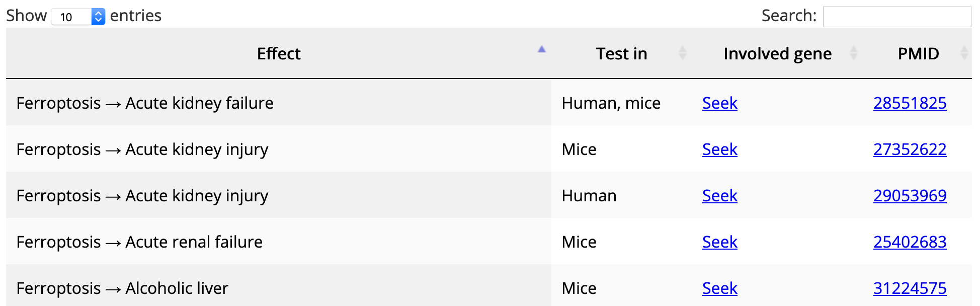980x306 pixels.
Task: Open Seek link for Mice Acute kidney injury
Action: click(720, 149)
